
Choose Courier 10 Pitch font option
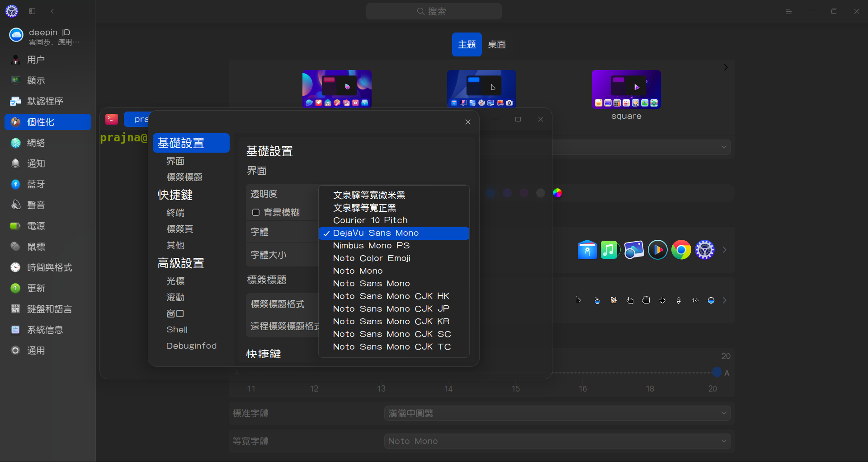[394, 220]
